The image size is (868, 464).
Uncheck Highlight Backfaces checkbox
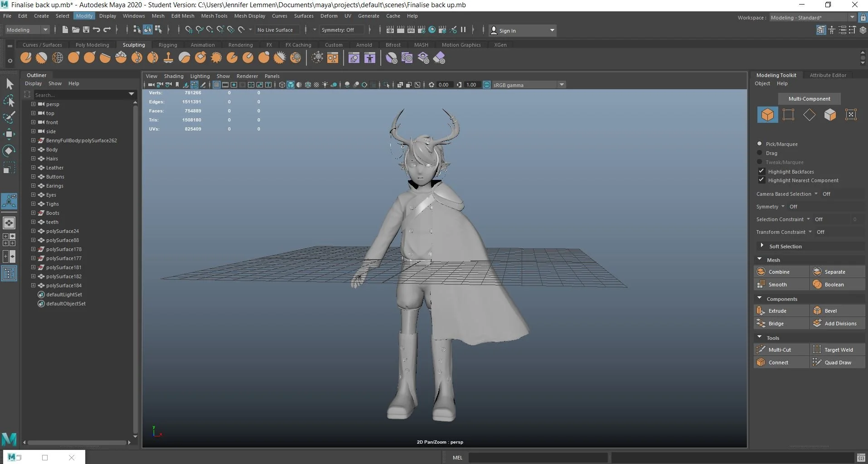(761, 171)
